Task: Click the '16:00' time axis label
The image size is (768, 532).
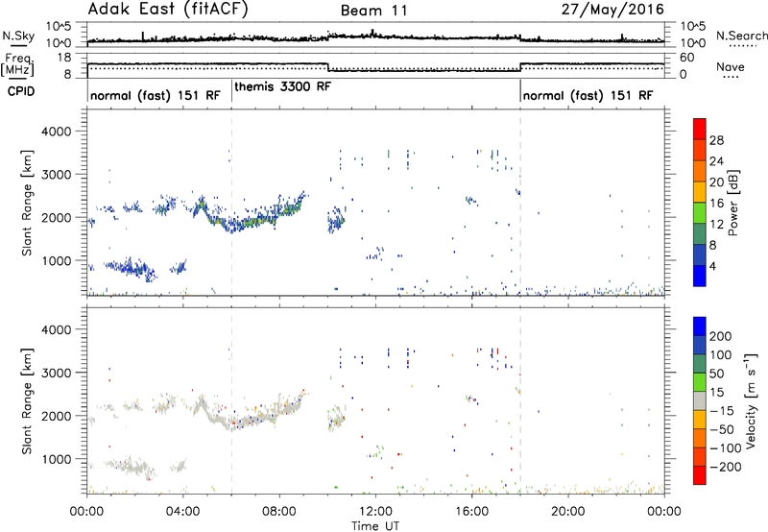Action: [x=471, y=512]
